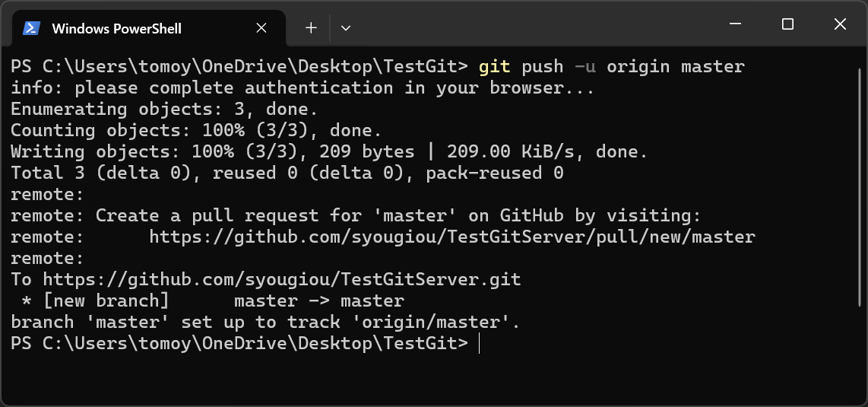Click the PowerShell icon on the tab
This screenshot has height=407, width=868.
click(31, 28)
